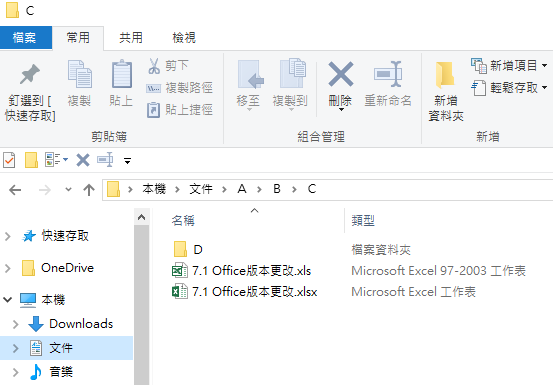The height and width of the screenshot is (385, 553).
Task: Click the Forward arrow navigation button
Action: 44,190
